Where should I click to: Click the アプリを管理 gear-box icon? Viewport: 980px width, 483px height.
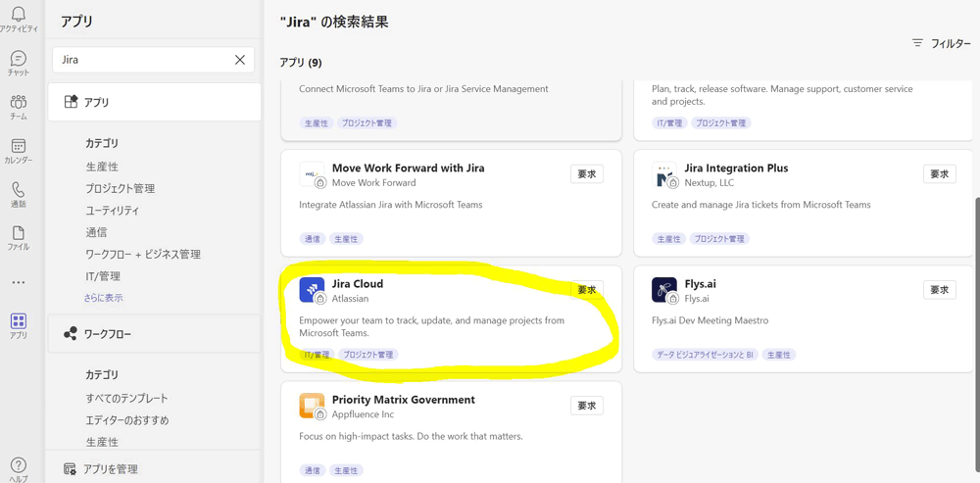pos(71,469)
